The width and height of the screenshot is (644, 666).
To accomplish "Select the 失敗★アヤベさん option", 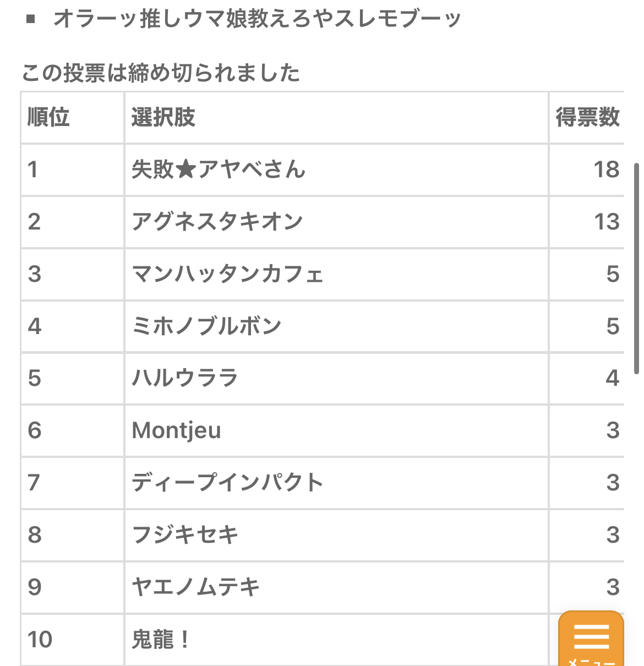I will tap(219, 170).
